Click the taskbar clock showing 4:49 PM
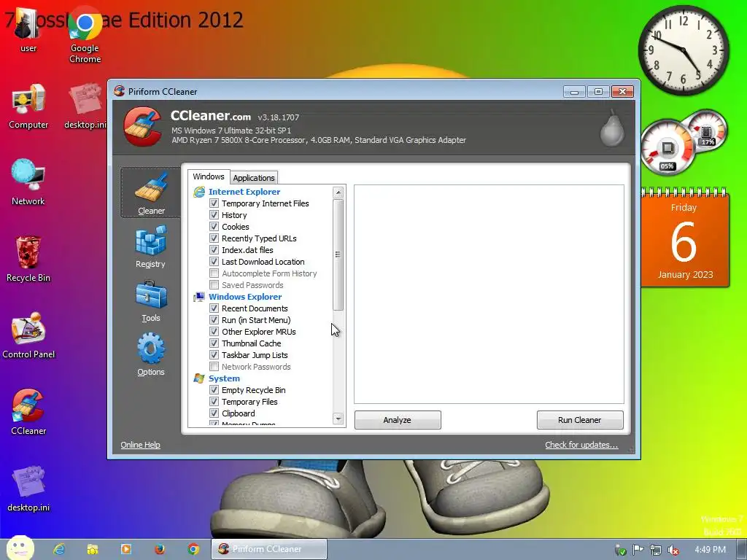This screenshot has width=747, height=560. 710,550
